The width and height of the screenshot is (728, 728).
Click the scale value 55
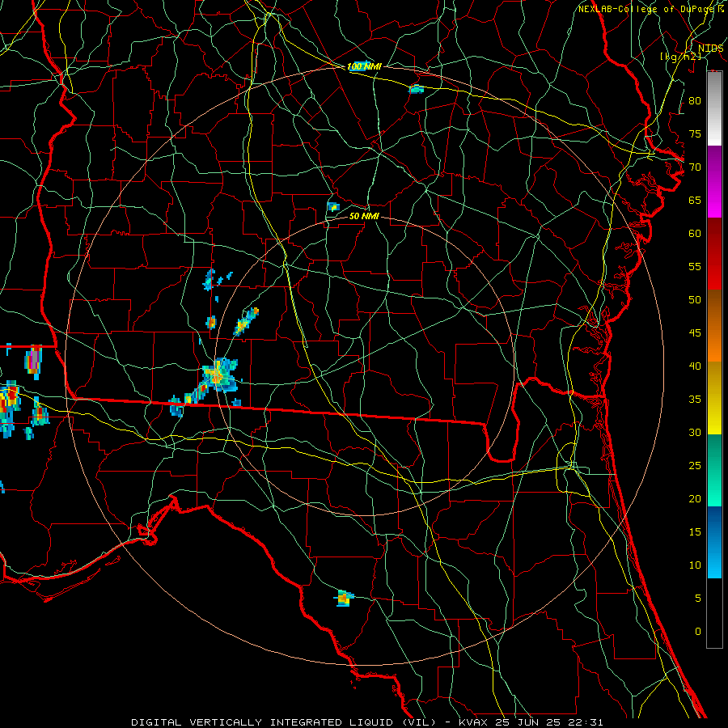coord(695,266)
